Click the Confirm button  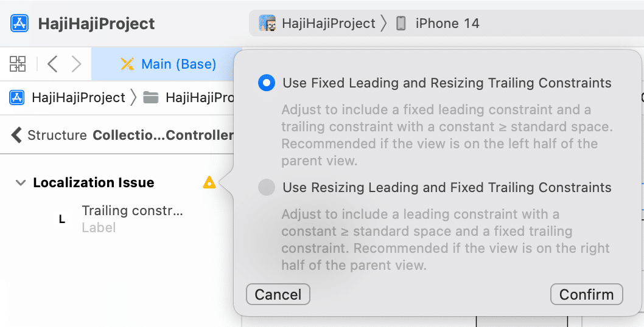click(x=587, y=295)
